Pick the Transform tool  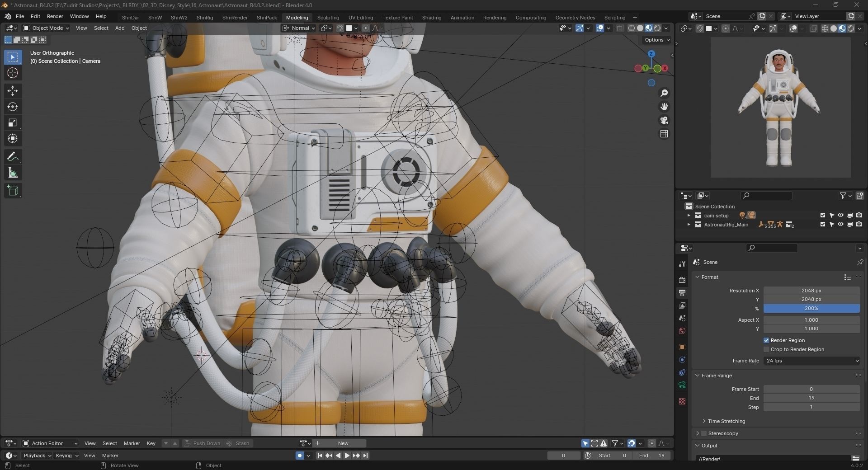13,138
